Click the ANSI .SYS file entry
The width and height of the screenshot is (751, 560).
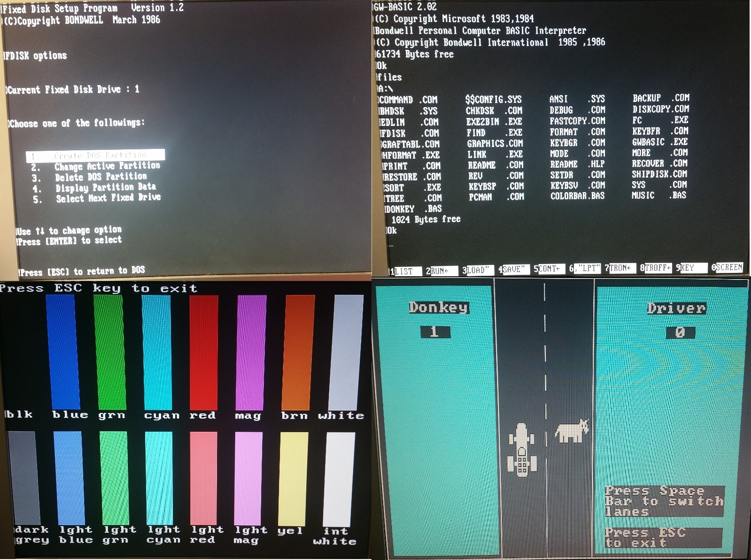(577, 99)
